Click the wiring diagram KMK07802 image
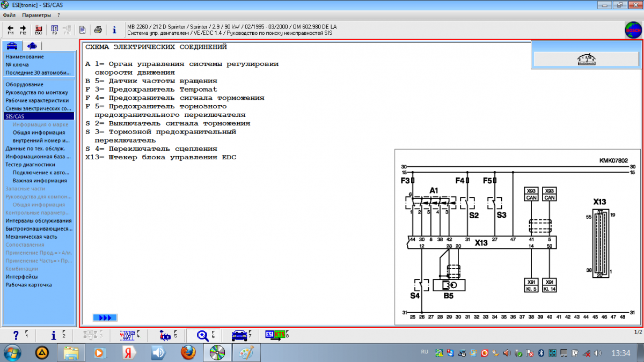Image resolution: width=644 pixels, height=362 pixels. coord(517,237)
